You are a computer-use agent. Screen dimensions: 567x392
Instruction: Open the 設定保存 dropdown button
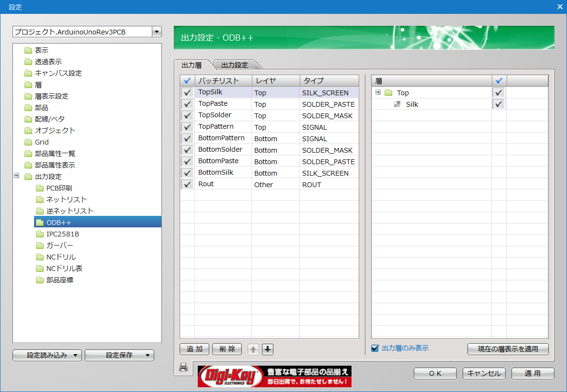120,355
